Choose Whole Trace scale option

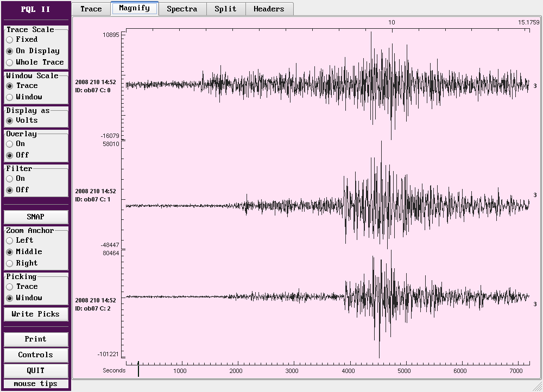10,62
